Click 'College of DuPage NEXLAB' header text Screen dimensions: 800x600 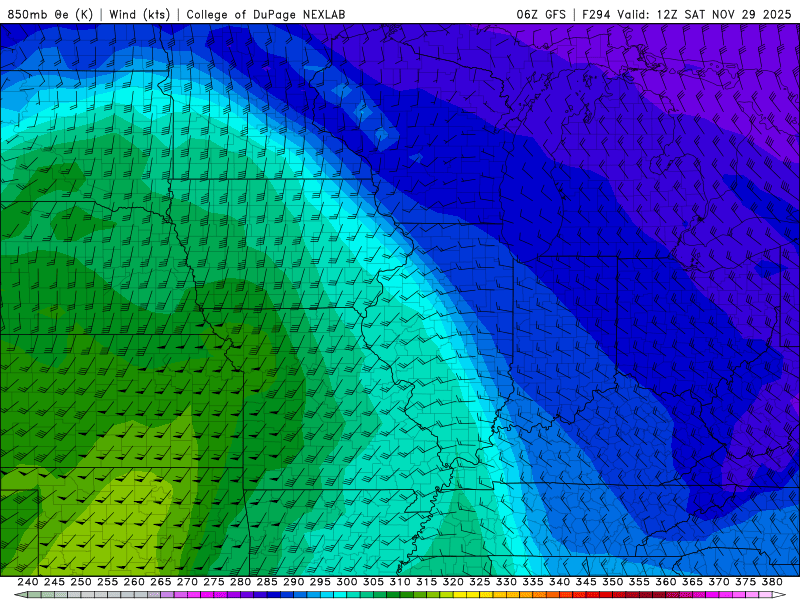click(x=265, y=14)
